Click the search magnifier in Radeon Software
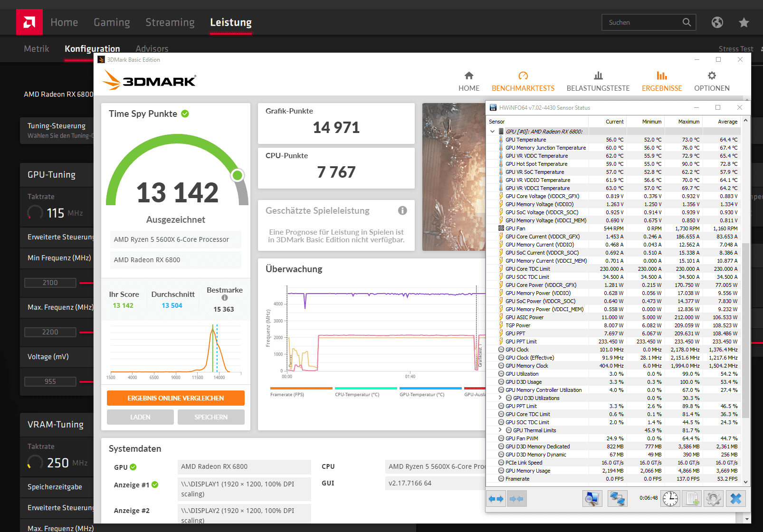Screen dimensions: 763x532 click(687, 22)
